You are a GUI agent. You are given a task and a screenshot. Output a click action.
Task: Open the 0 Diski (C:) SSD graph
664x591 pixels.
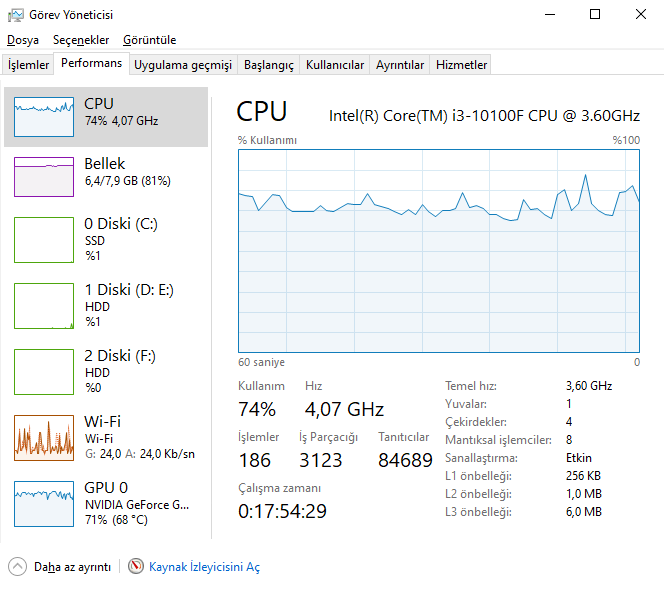[x=44, y=239]
